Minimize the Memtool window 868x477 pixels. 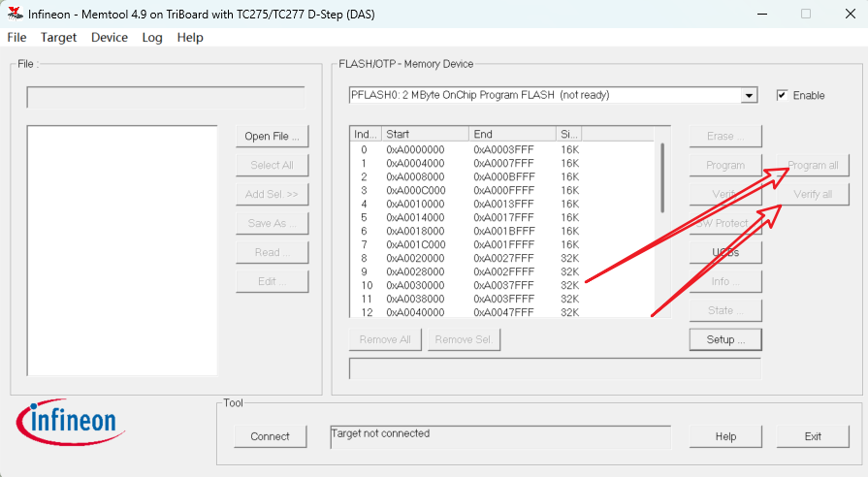(x=762, y=14)
